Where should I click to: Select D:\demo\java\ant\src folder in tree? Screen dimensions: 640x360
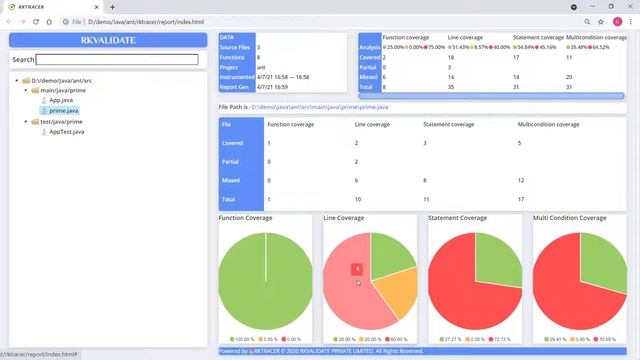62,81
